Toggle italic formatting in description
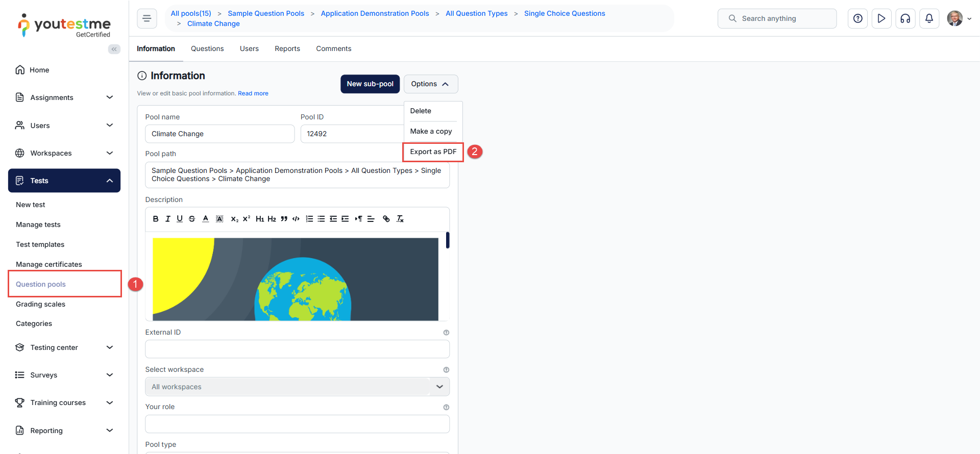 click(167, 219)
